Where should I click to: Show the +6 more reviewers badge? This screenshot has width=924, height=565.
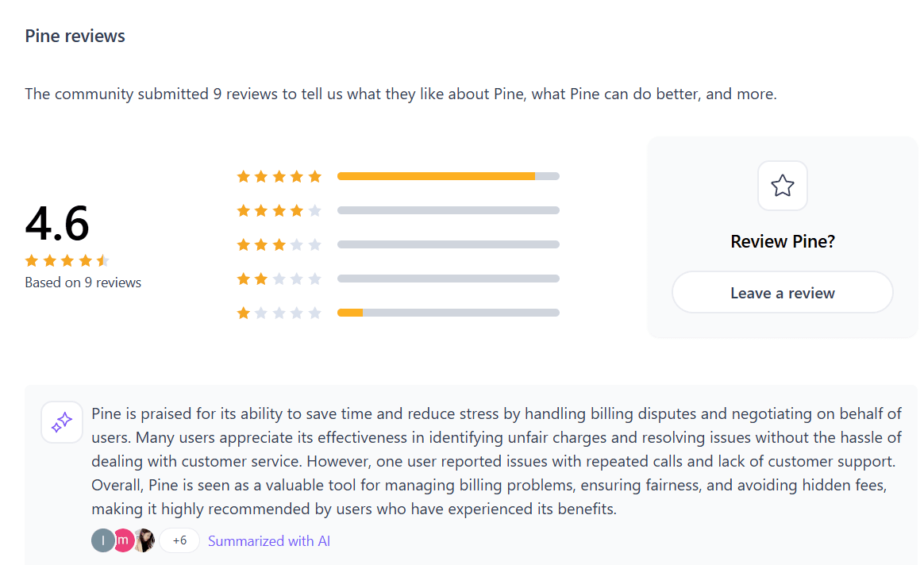(179, 540)
